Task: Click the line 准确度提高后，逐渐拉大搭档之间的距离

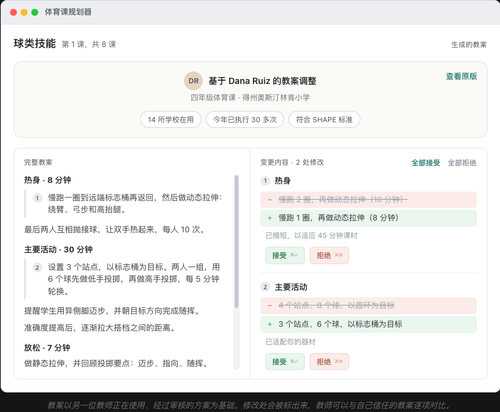Action: 100,328
